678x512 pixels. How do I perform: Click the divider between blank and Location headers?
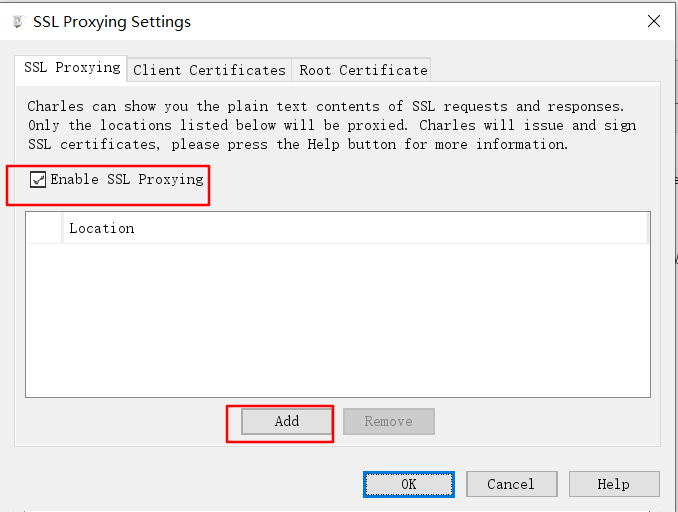point(62,228)
